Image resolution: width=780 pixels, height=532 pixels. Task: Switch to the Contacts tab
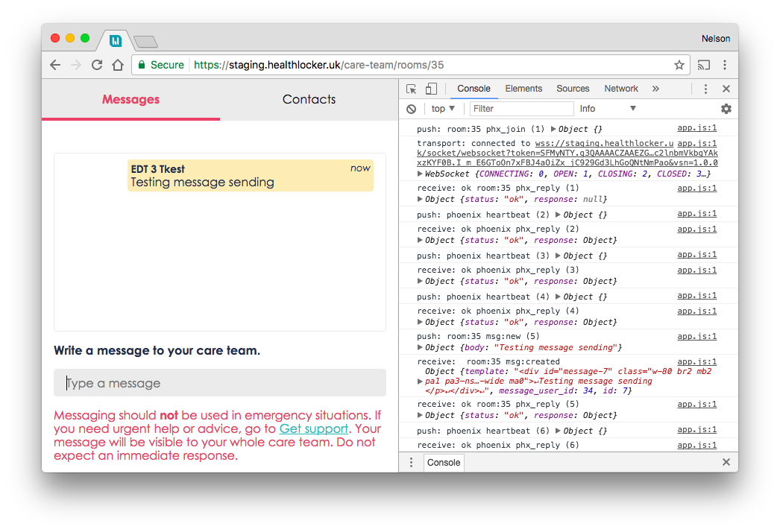click(308, 99)
